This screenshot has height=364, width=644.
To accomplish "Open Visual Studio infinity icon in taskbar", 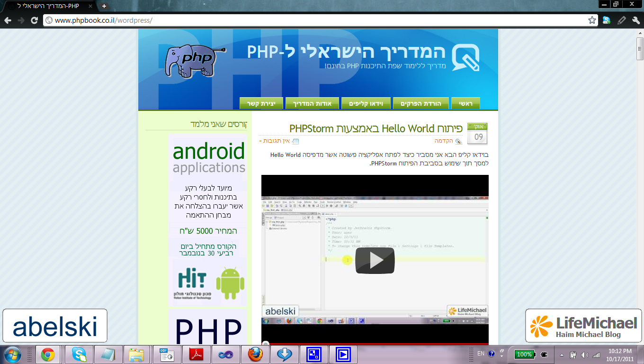I will point(225,354).
